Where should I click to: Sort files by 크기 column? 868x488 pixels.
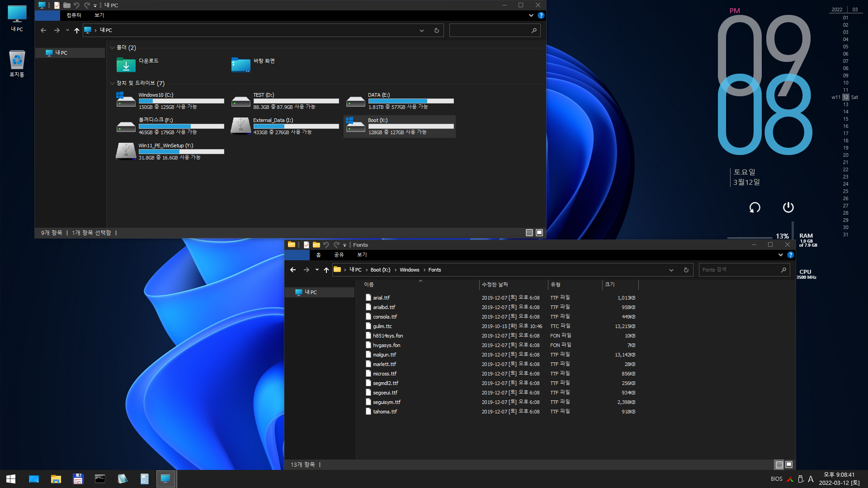coord(620,284)
